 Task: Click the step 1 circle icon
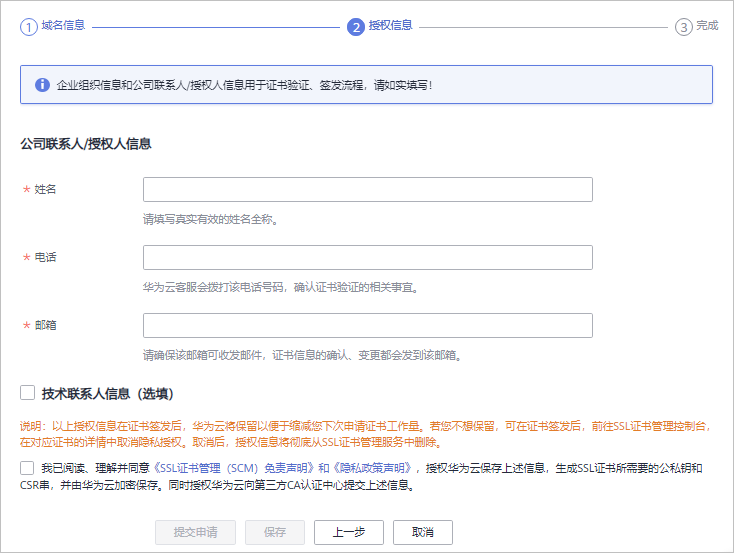pos(29,27)
